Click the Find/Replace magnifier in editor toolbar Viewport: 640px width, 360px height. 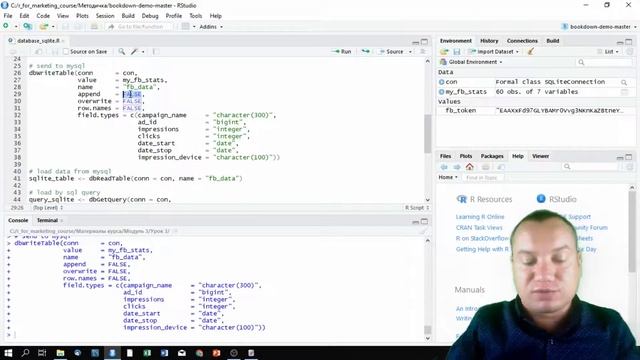(x=122, y=51)
